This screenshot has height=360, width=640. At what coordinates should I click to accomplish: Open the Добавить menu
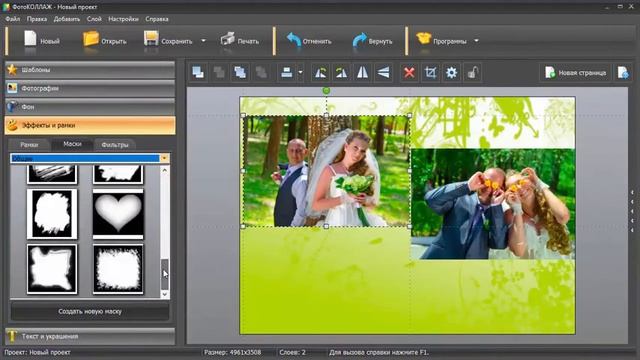pos(67,19)
